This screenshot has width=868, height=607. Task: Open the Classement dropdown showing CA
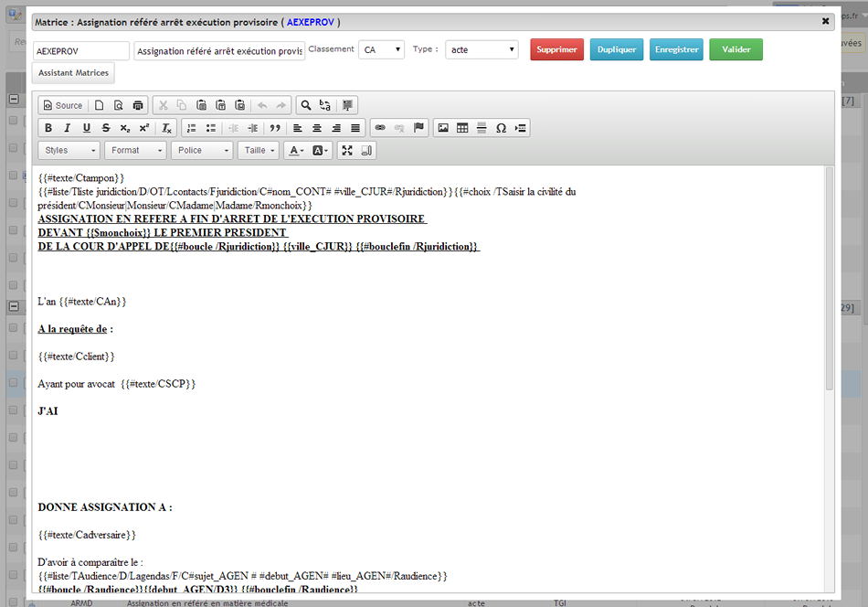pyautogui.click(x=381, y=50)
